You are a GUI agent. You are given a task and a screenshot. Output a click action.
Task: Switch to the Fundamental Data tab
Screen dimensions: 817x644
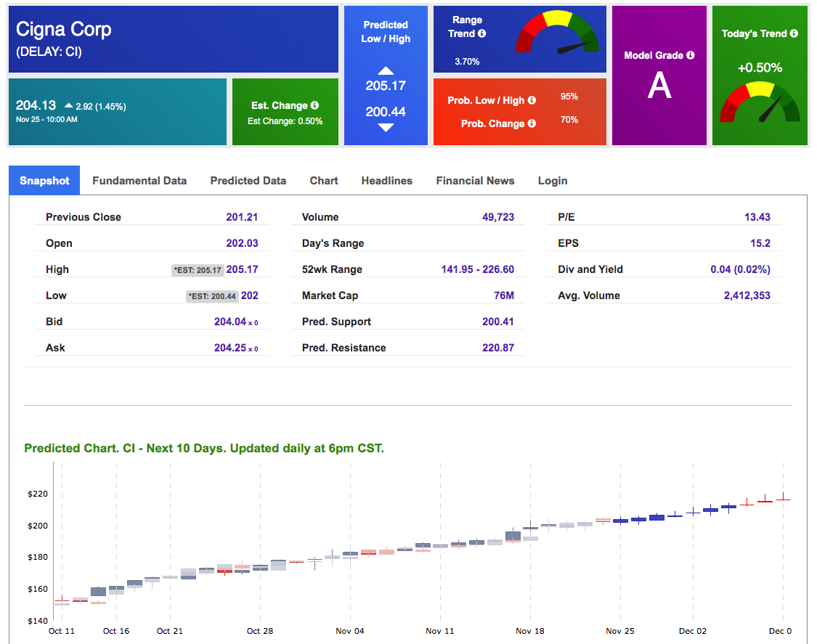coord(139,180)
